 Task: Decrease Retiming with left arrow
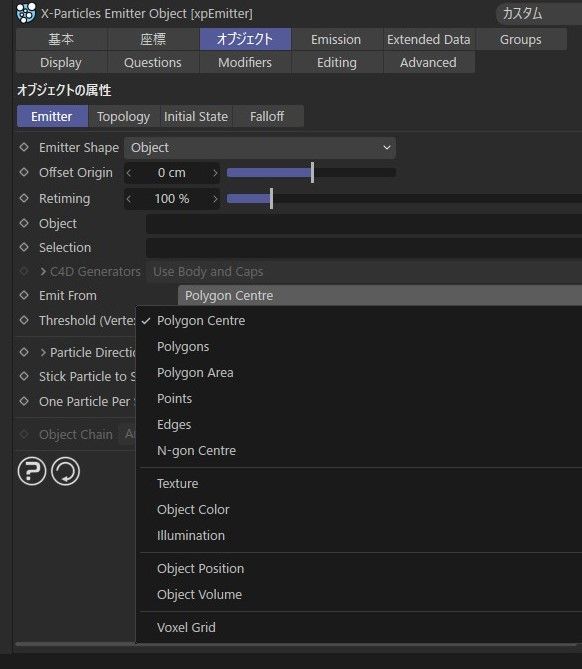pyautogui.click(x=129, y=199)
